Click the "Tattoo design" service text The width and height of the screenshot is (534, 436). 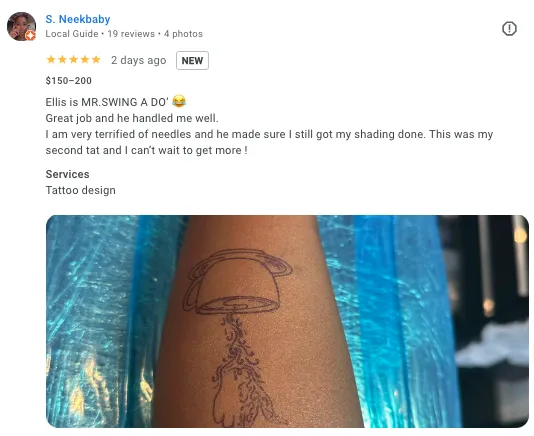point(80,190)
